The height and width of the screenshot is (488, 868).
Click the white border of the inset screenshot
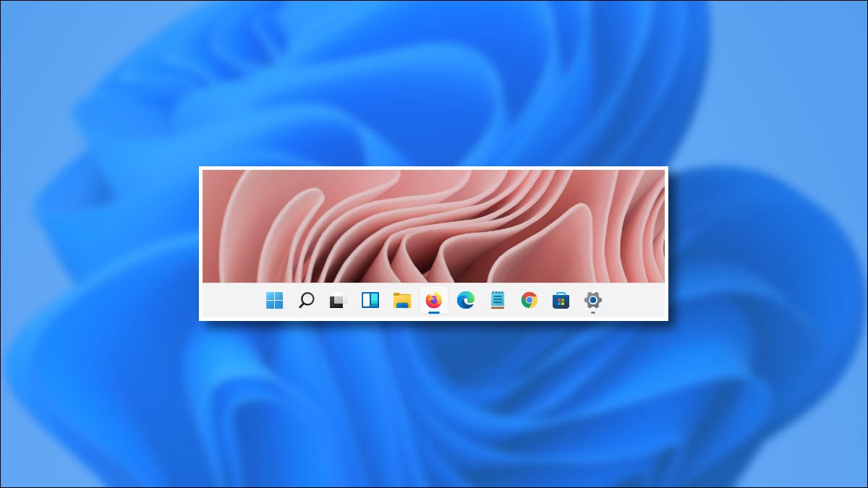(434, 168)
